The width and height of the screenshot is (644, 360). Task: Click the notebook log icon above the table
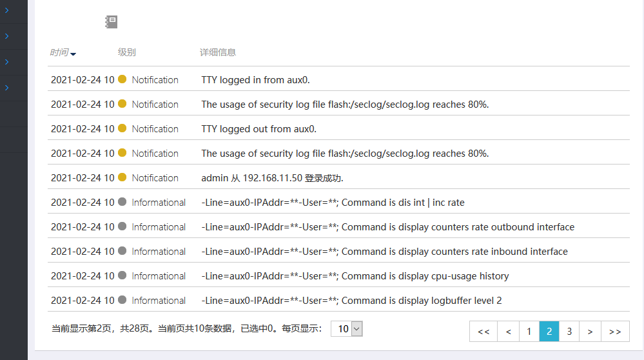pos(112,22)
